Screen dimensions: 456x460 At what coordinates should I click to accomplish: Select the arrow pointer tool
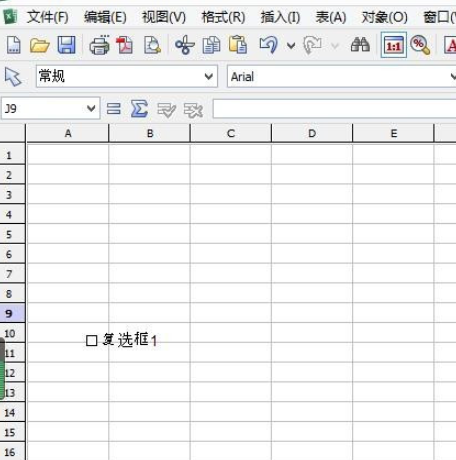click(13, 77)
